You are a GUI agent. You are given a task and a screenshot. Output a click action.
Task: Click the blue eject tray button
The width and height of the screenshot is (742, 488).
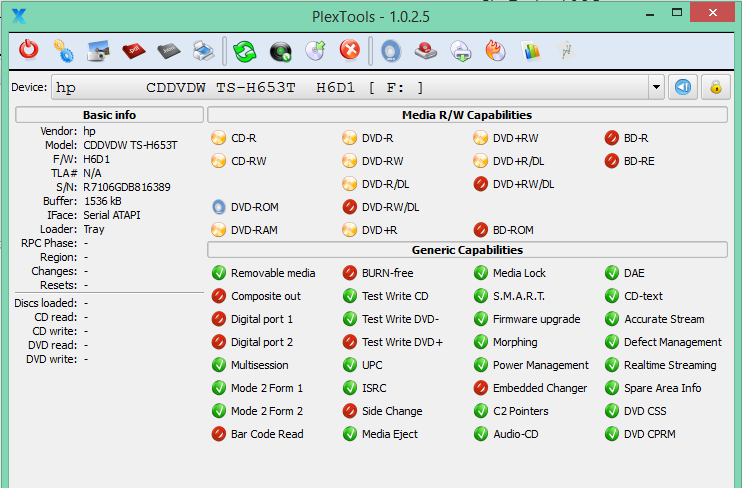(x=683, y=87)
